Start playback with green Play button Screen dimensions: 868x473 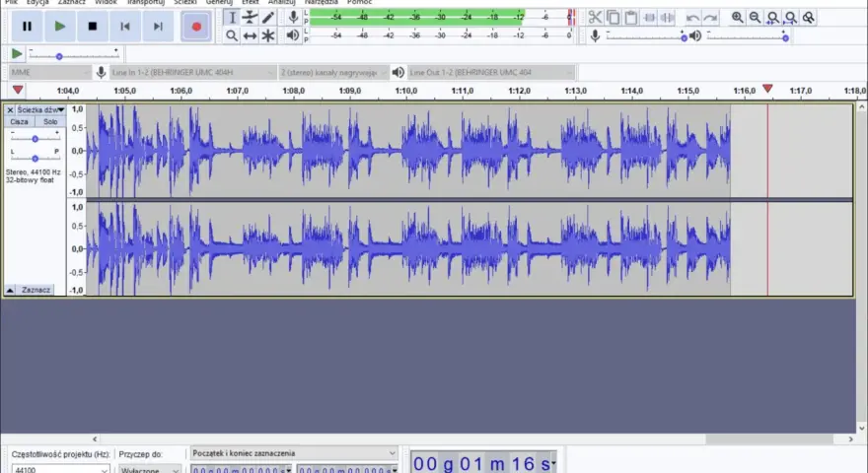(x=60, y=26)
